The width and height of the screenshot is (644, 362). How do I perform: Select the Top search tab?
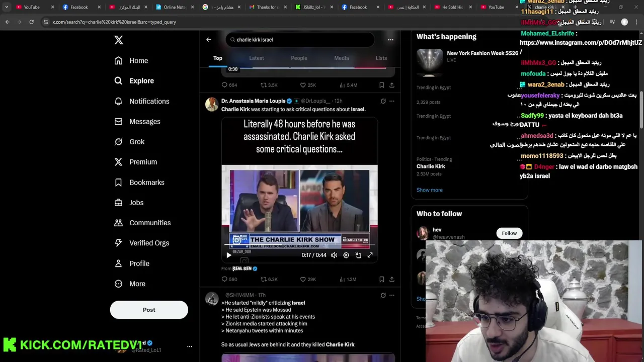[x=218, y=58]
